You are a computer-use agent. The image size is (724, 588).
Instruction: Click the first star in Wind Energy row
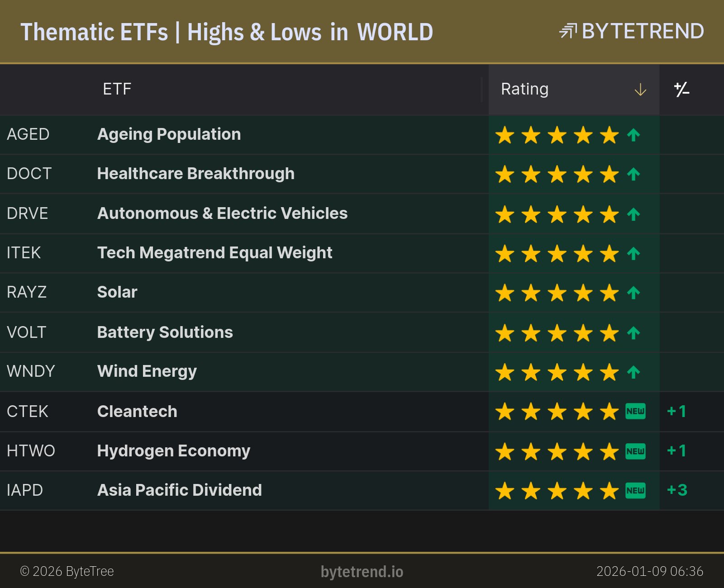coord(505,372)
